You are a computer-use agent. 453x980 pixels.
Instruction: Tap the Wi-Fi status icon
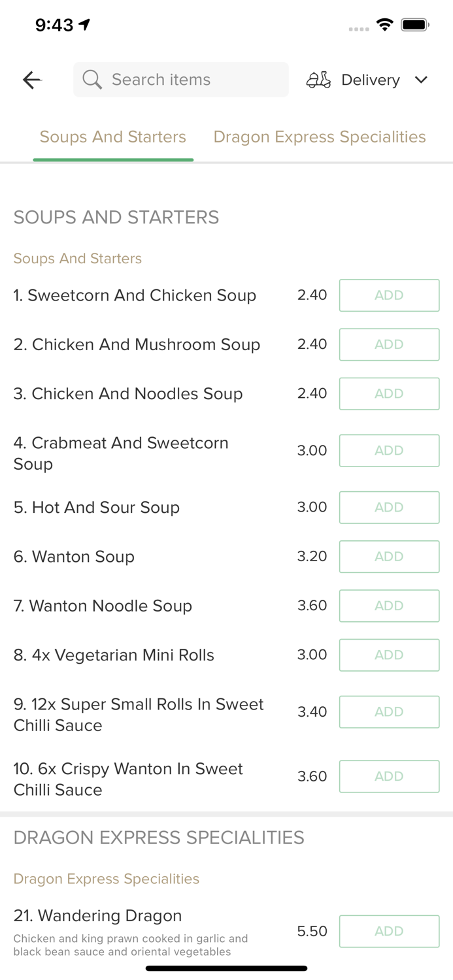(385, 25)
